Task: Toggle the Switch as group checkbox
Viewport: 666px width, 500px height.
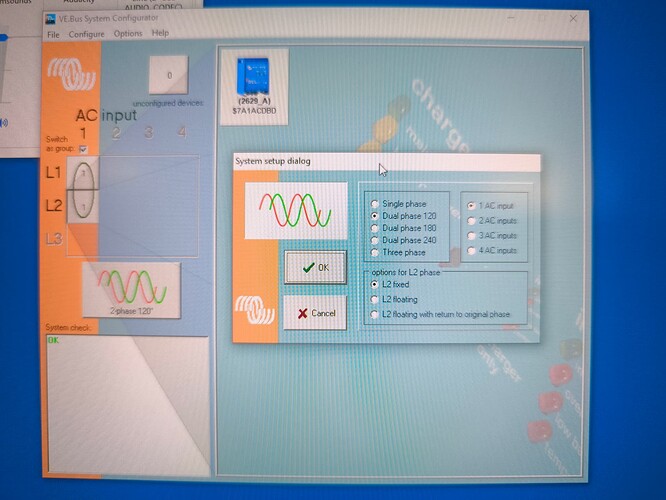Action: click(83, 149)
